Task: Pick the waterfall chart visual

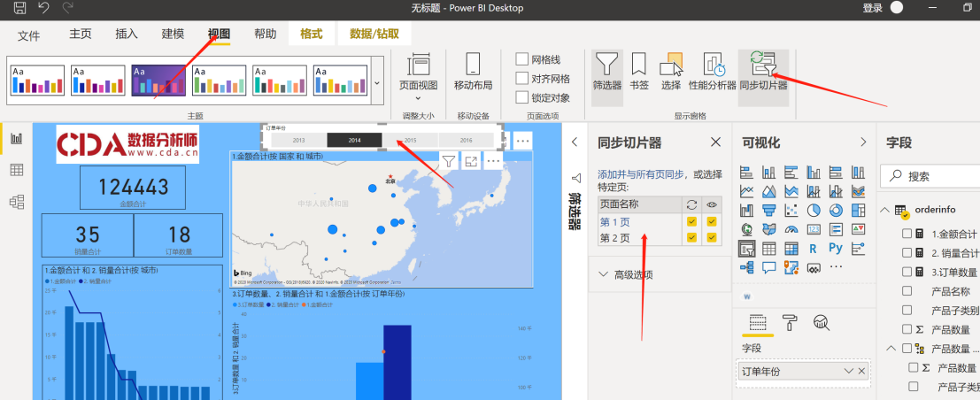Action: pos(746,210)
